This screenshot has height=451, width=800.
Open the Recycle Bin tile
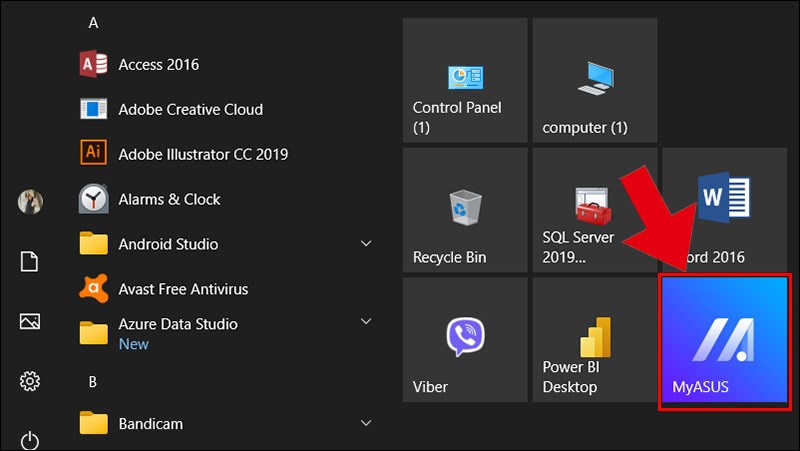tap(465, 210)
